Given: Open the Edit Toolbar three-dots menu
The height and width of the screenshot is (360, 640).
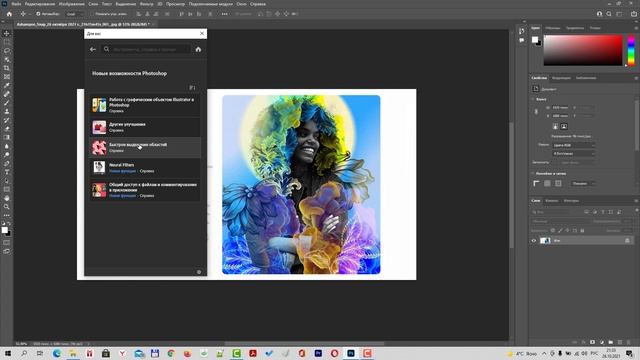Looking at the screenshot, I should pos(7,215).
